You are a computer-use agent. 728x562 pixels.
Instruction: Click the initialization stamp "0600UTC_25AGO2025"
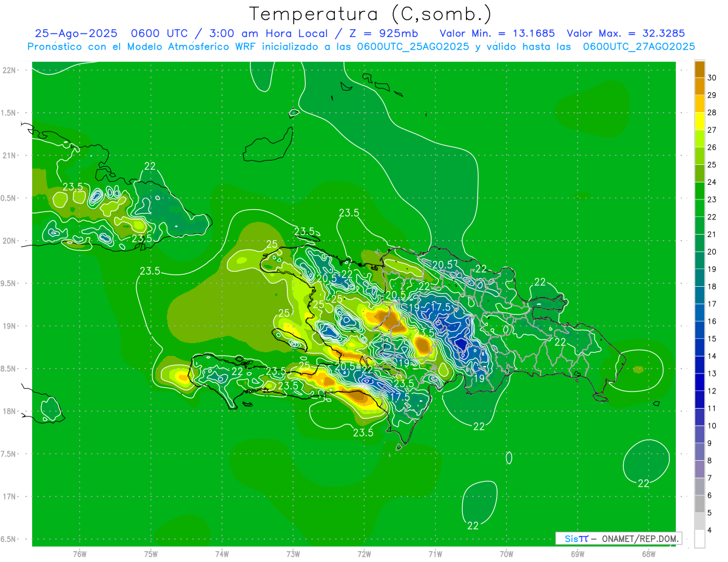click(x=413, y=46)
